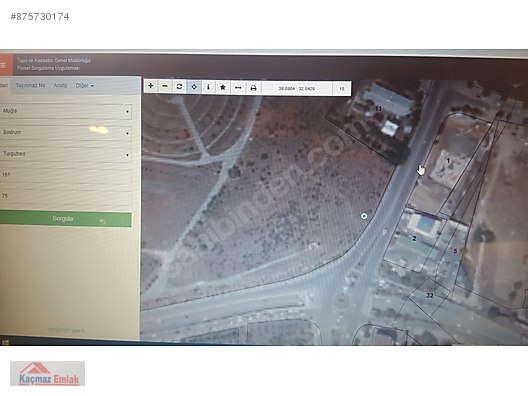The width and height of the screenshot is (528, 396).
Task: Click the ada number field showing 161
Action: coord(66,175)
